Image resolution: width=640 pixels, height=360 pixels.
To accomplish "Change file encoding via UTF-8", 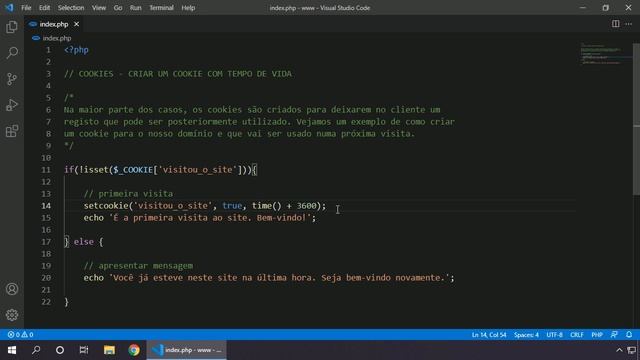I will [554, 335].
